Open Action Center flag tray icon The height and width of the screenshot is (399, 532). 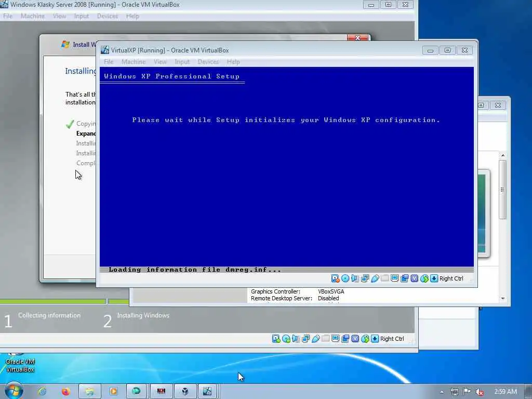pyautogui.click(x=467, y=392)
